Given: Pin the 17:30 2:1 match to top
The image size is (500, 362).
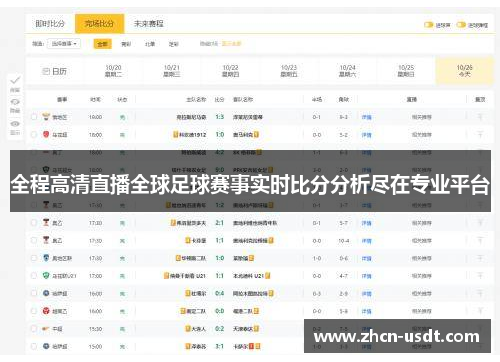Looking at the screenshot, I should coord(480,223).
